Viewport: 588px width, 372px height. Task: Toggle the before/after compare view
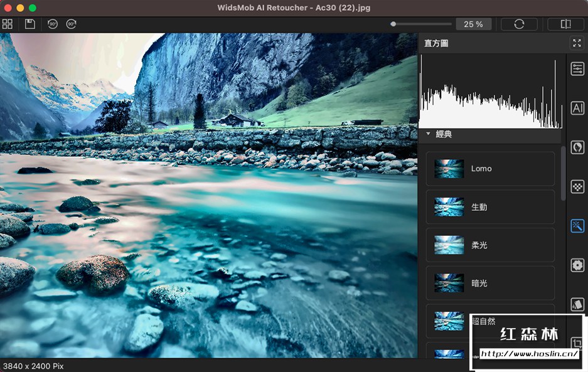(565, 24)
